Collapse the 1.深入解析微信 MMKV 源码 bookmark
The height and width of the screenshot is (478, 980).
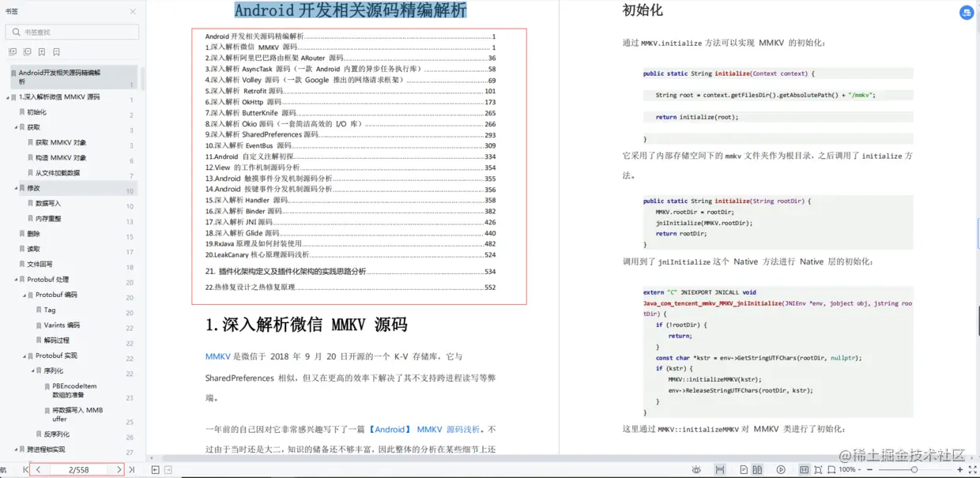(8, 97)
